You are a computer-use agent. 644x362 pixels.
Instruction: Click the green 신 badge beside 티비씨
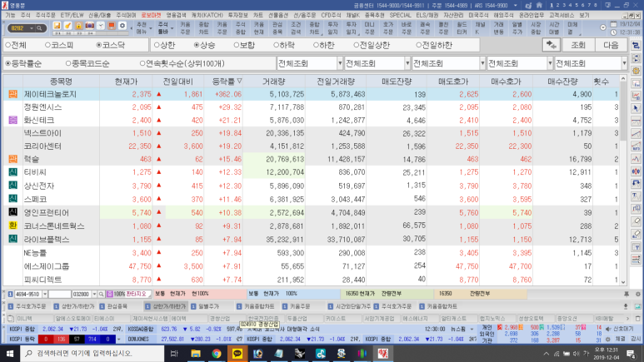(12, 172)
